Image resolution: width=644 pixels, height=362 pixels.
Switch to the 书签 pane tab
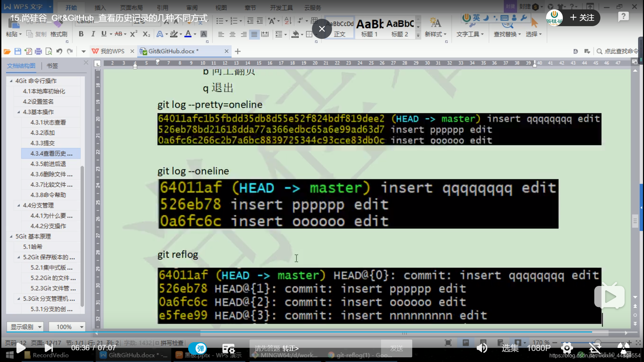click(x=52, y=66)
